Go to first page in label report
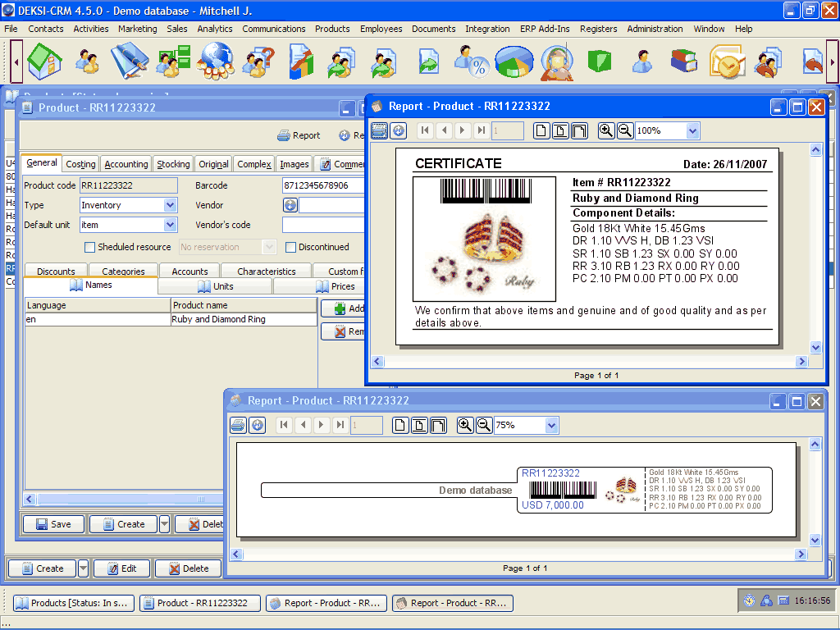This screenshot has width=840, height=630. tap(285, 425)
